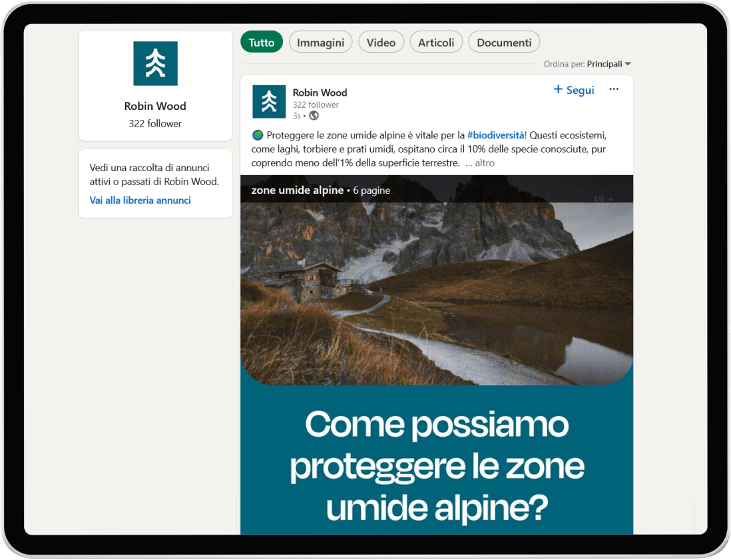Click the #biodiversità hashtag in the post
The image size is (731, 560).
tap(495, 135)
